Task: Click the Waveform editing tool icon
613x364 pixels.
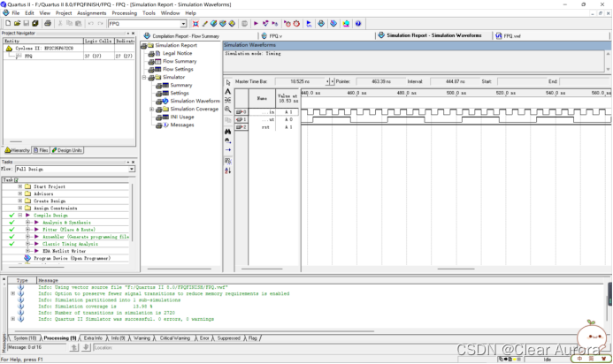Action: tap(228, 100)
